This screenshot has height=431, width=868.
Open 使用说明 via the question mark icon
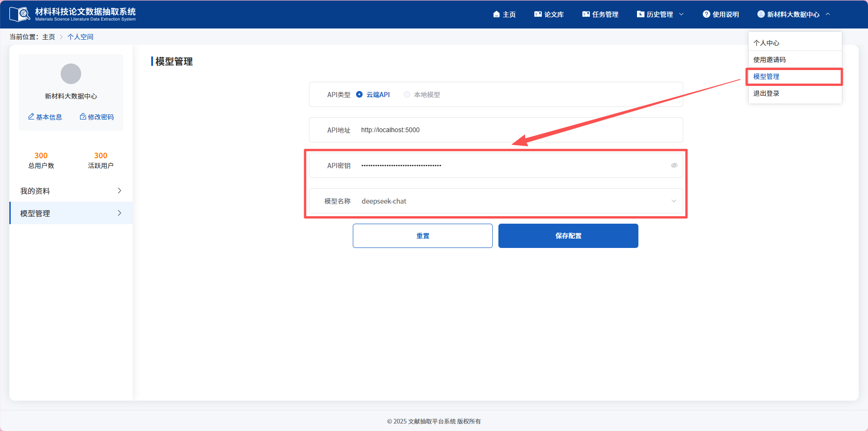pos(706,14)
